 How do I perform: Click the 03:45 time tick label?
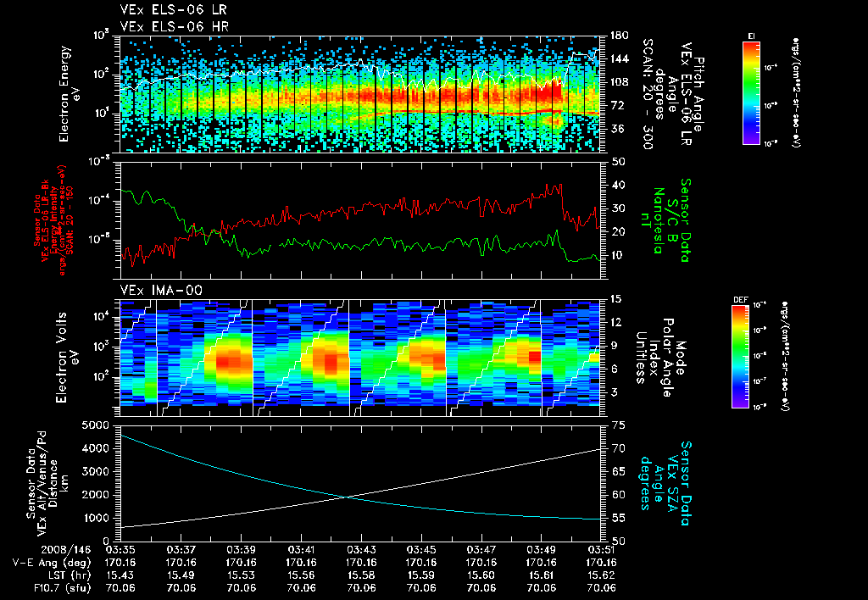coord(421,550)
